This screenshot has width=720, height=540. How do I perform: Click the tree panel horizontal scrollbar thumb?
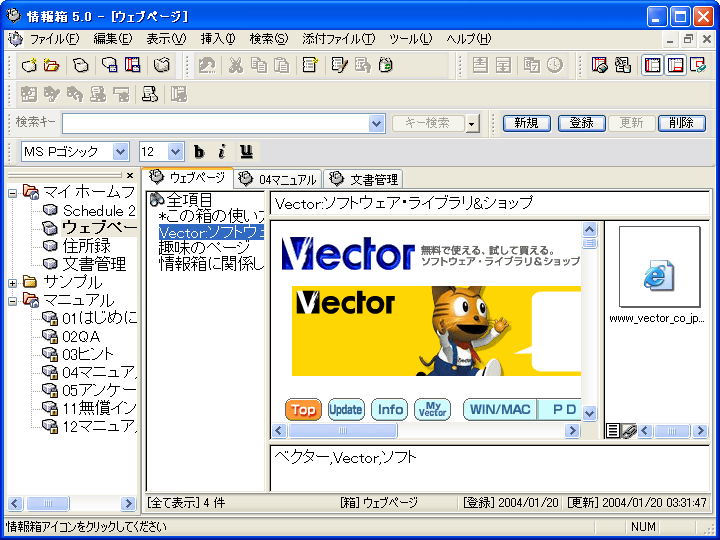[x=48, y=504]
